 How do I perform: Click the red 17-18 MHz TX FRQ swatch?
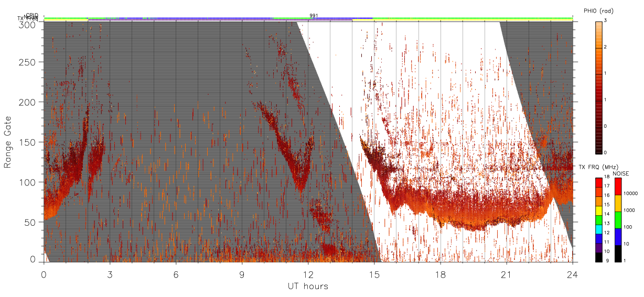pyautogui.click(x=599, y=183)
